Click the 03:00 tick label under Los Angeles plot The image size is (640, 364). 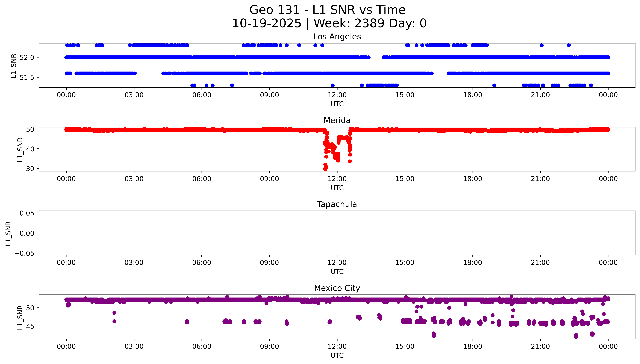tap(134, 95)
